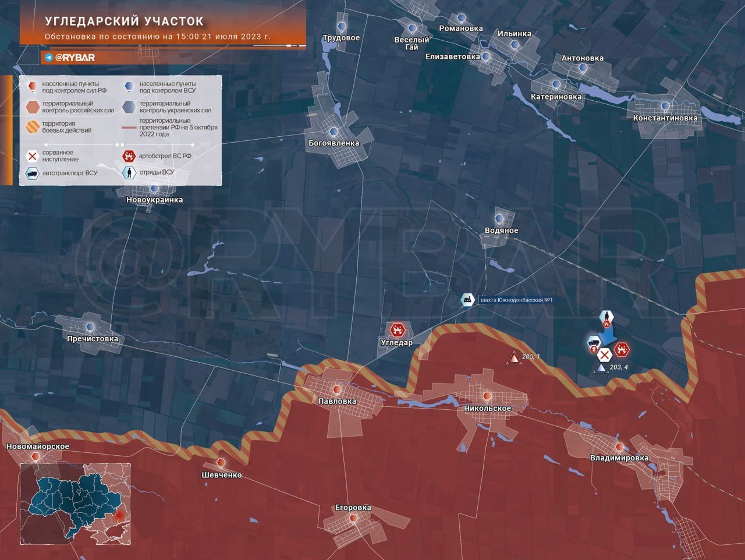Click the Telegram icon beside @RYBAR
Screen dimensions: 745x560
(x=49, y=58)
